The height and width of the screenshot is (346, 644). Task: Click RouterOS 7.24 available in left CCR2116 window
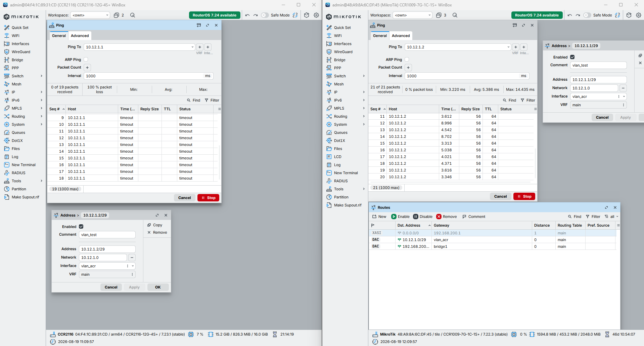tap(215, 15)
